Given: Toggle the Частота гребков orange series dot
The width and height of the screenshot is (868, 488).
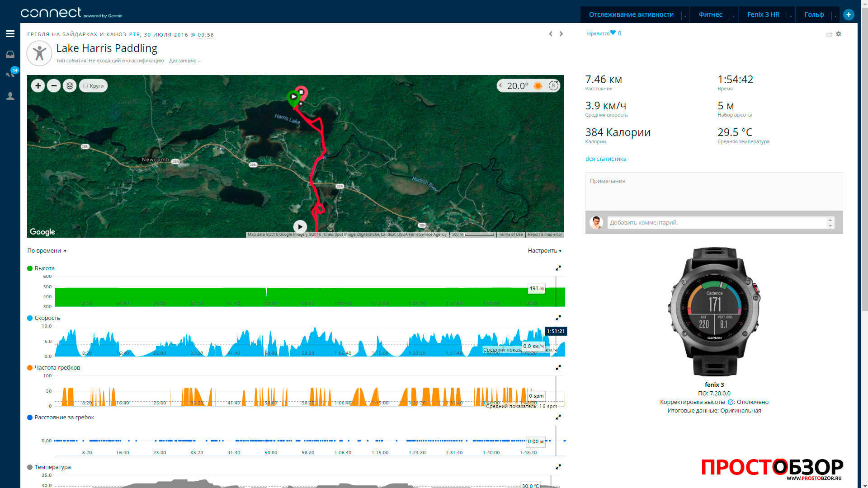Looking at the screenshot, I should 30,368.
